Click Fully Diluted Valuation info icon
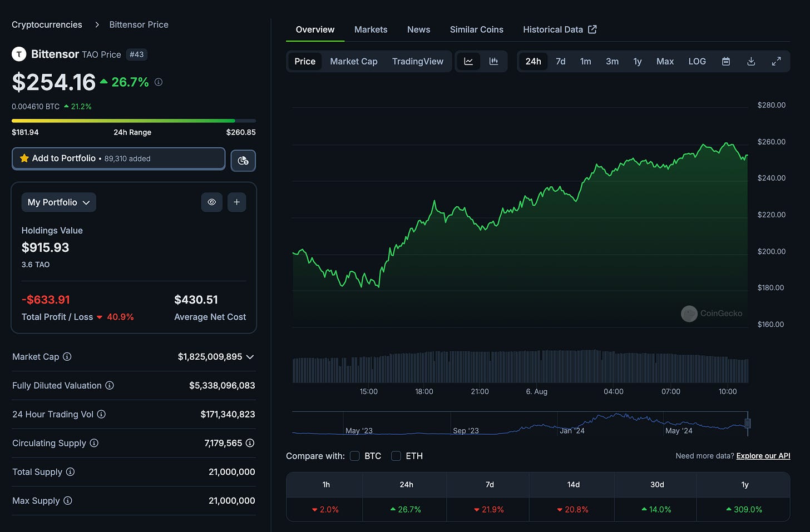Viewport: 810px width, 532px height. [110, 385]
